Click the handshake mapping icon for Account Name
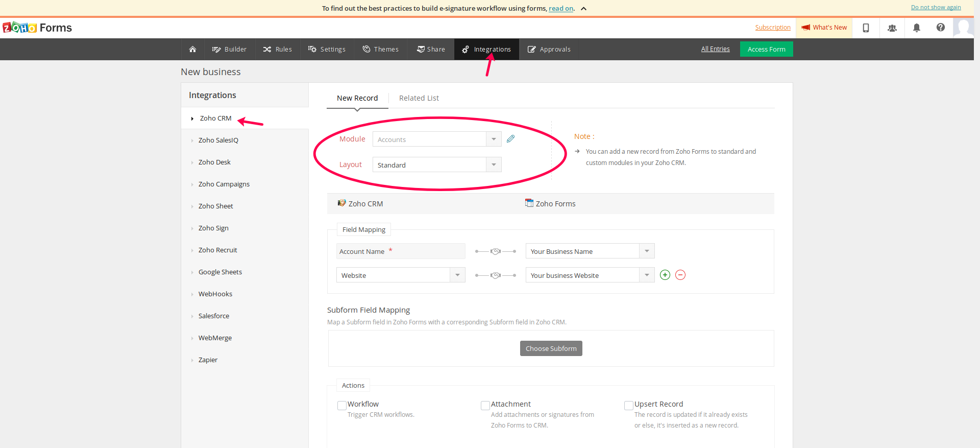 (495, 251)
